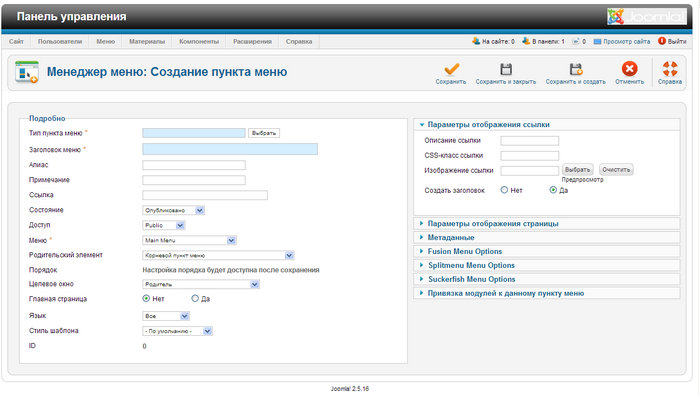Select Нет for Создать заголовок

tap(504, 190)
